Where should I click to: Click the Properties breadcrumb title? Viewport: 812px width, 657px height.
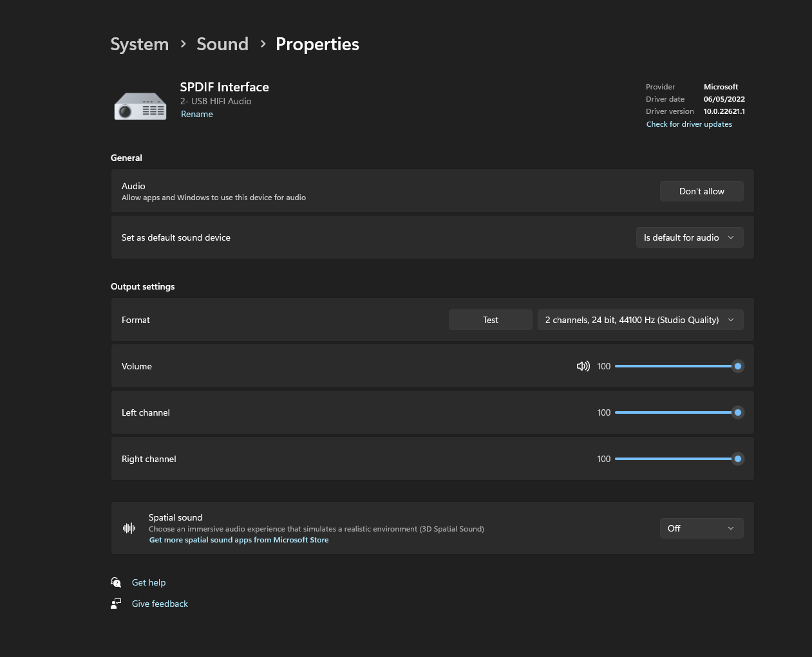pos(317,44)
